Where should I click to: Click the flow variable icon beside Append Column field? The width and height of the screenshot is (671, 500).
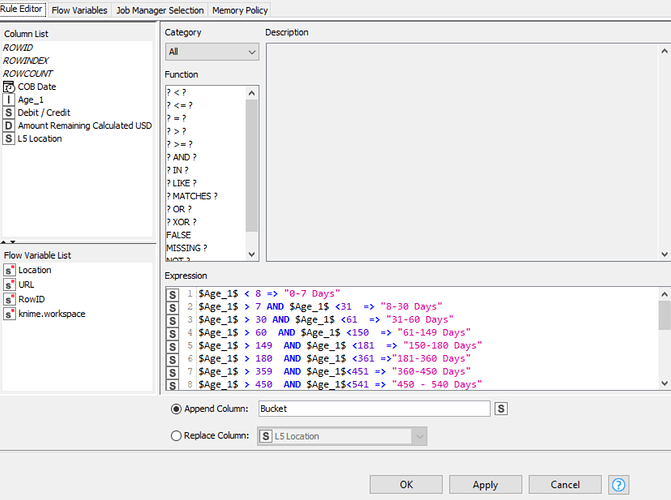click(x=501, y=409)
